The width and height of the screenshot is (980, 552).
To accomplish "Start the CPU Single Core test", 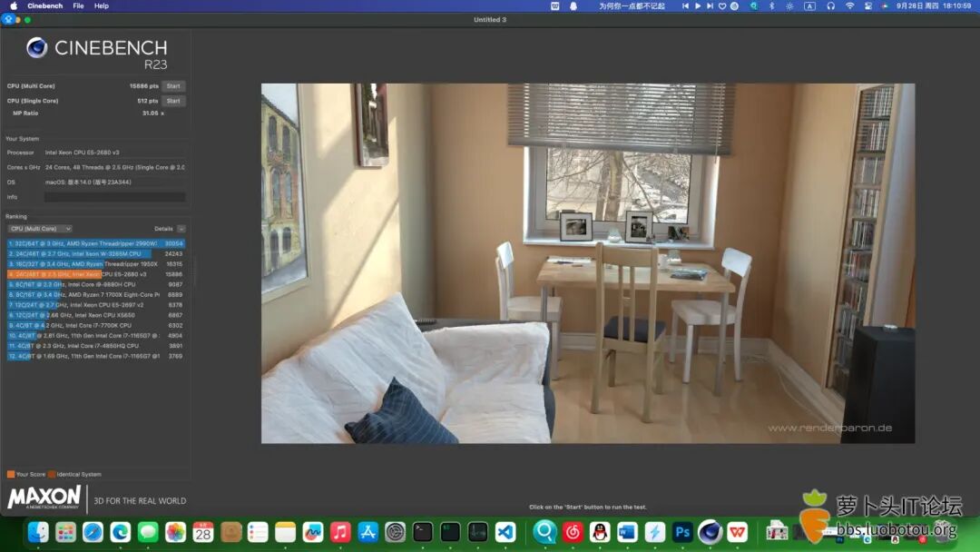I will tap(172, 101).
